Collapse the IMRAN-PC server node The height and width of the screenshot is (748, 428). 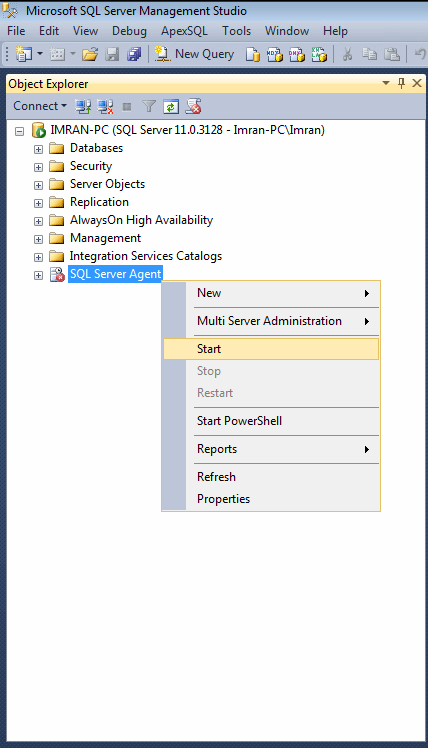pyautogui.click(x=20, y=131)
